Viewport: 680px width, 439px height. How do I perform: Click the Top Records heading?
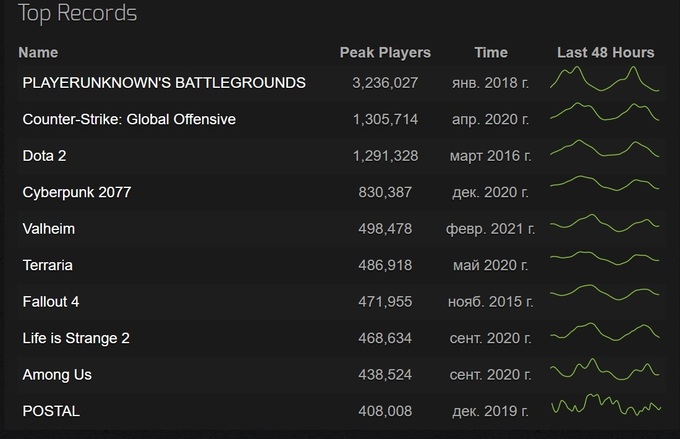(x=78, y=14)
